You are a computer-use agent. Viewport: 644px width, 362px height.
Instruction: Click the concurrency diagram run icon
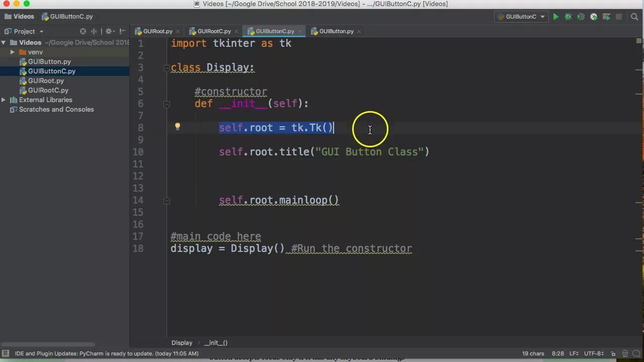point(606,17)
